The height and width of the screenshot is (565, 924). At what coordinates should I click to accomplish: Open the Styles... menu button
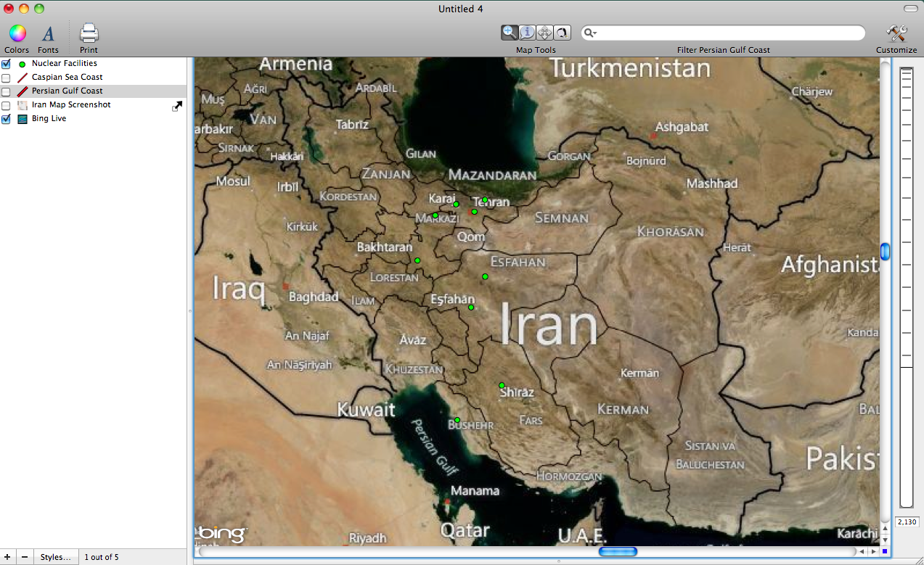[55, 557]
